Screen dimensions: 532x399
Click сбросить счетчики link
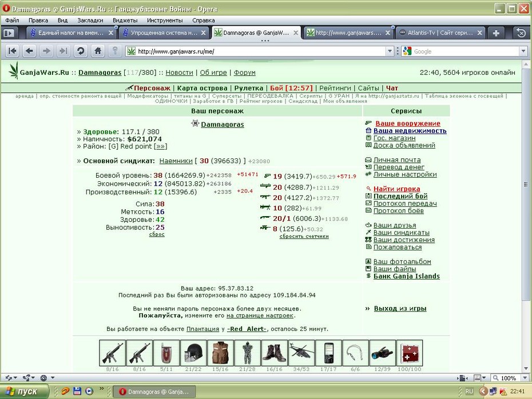[x=304, y=236]
